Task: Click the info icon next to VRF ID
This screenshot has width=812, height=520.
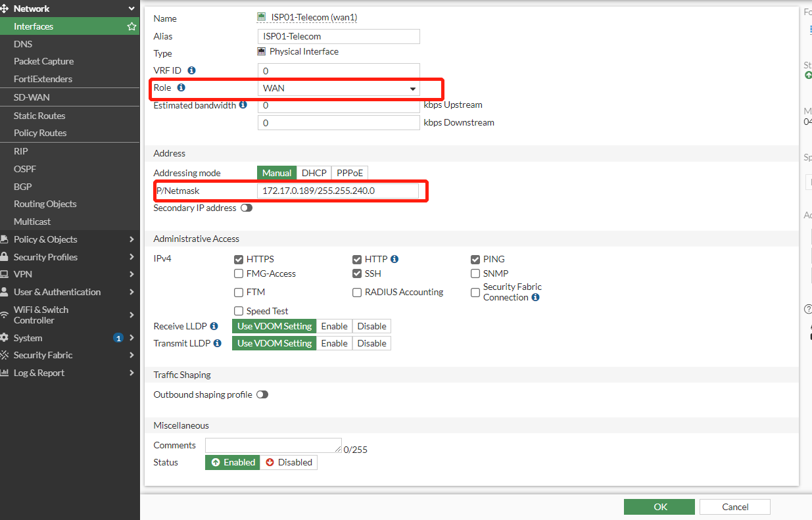Action: pos(190,70)
